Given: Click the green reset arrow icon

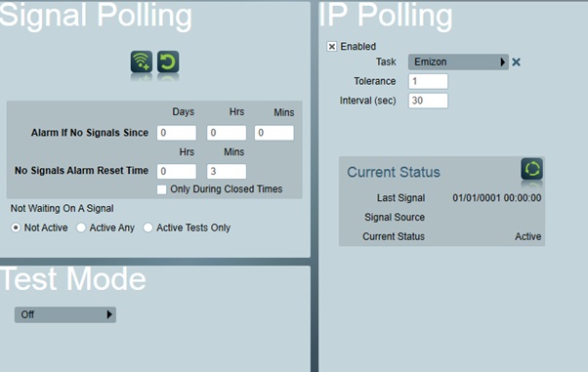Looking at the screenshot, I should pos(168,62).
